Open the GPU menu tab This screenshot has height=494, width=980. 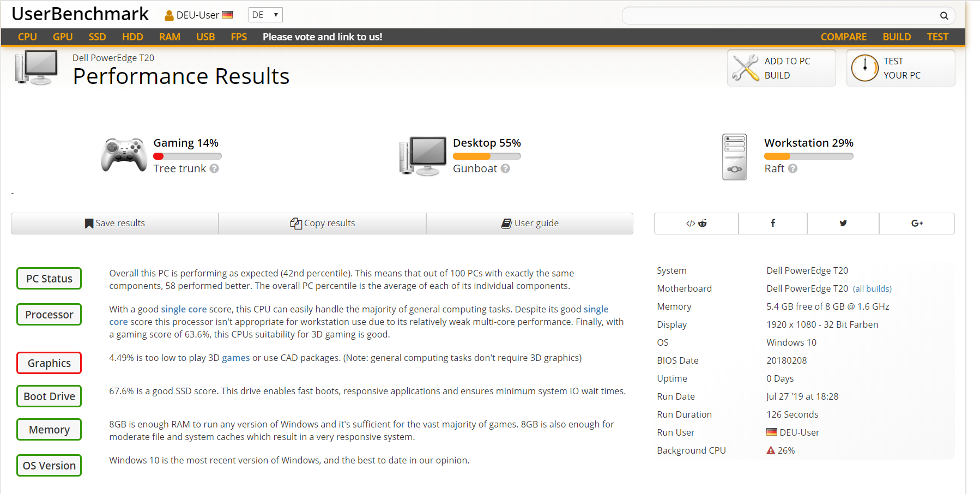point(63,37)
